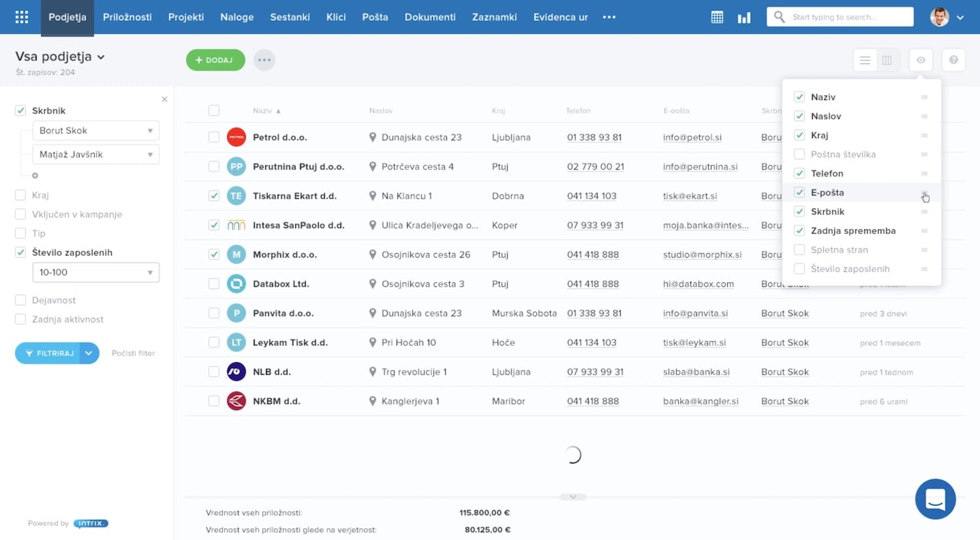Switch to column board view icon

pos(887,60)
